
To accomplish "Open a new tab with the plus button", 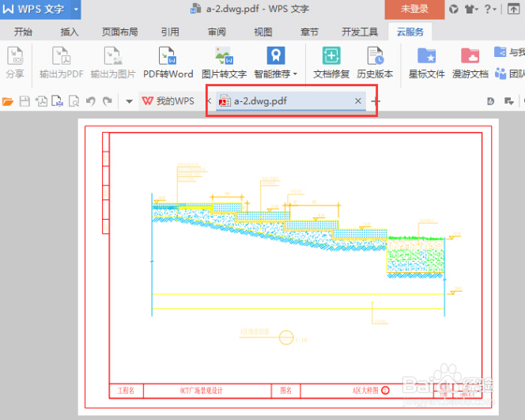I will pyautogui.click(x=376, y=100).
